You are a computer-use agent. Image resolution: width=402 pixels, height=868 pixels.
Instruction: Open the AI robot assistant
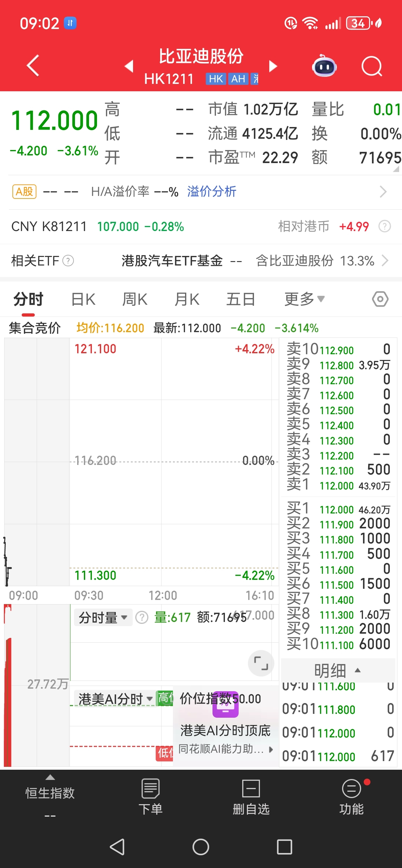point(324,66)
